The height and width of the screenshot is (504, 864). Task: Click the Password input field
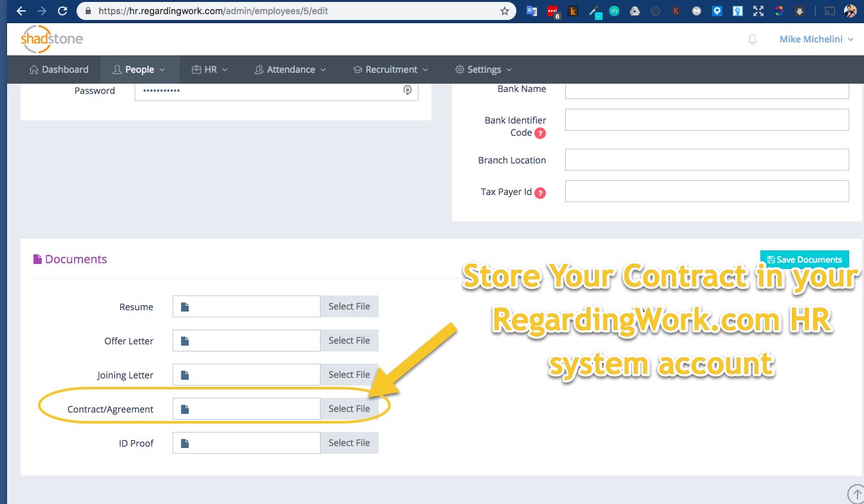click(276, 91)
